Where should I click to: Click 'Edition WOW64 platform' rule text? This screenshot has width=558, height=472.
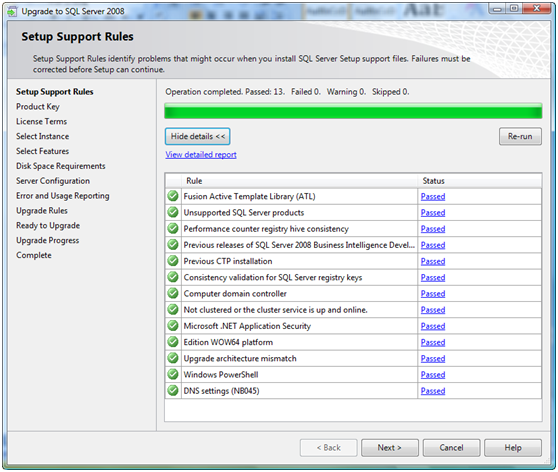(228, 342)
